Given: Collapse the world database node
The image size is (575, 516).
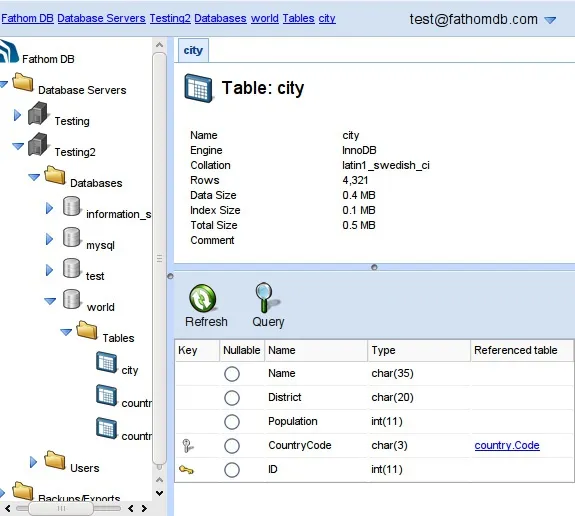Looking at the screenshot, I should (x=50, y=301).
